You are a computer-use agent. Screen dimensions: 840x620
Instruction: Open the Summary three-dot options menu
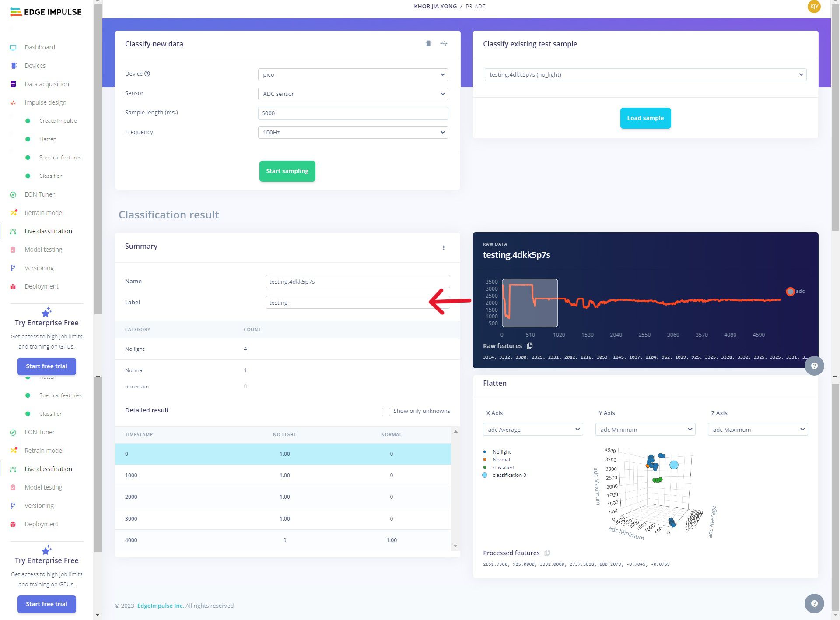(x=443, y=248)
